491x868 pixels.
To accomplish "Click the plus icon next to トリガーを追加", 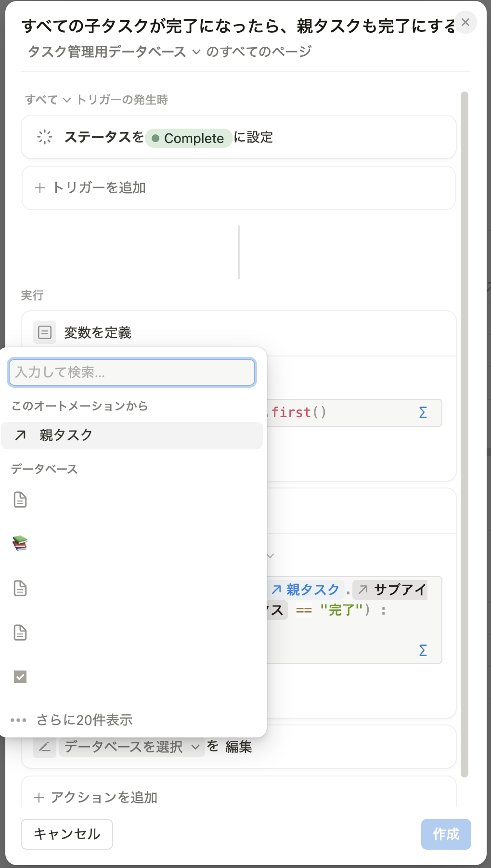I will [40, 188].
